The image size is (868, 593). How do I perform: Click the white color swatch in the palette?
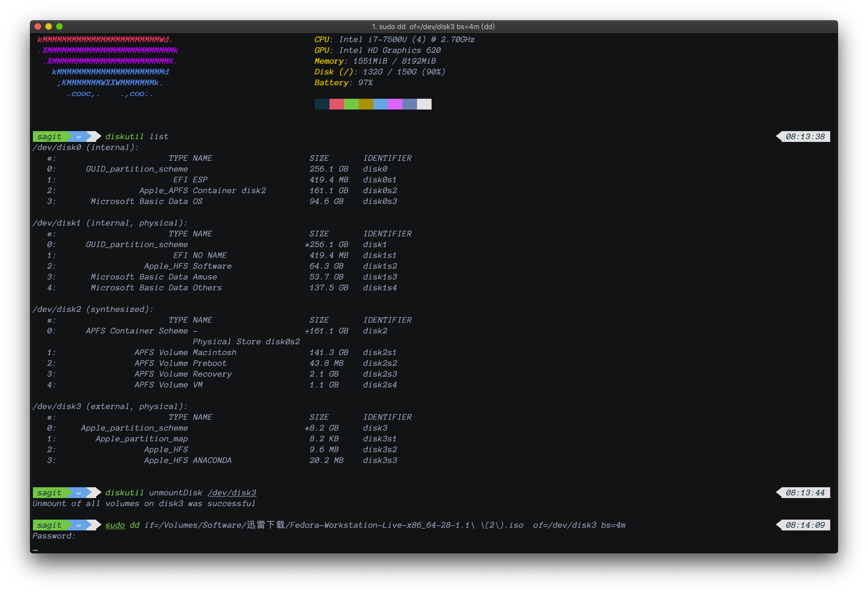click(424, 104)
